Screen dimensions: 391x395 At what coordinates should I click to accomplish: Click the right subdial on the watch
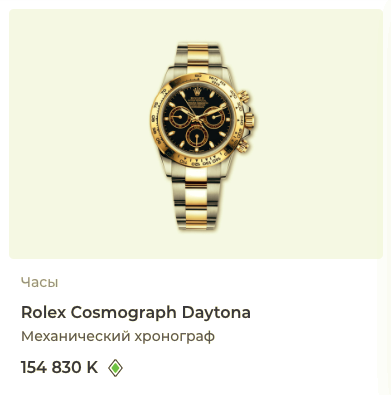[x=214, y=117]
